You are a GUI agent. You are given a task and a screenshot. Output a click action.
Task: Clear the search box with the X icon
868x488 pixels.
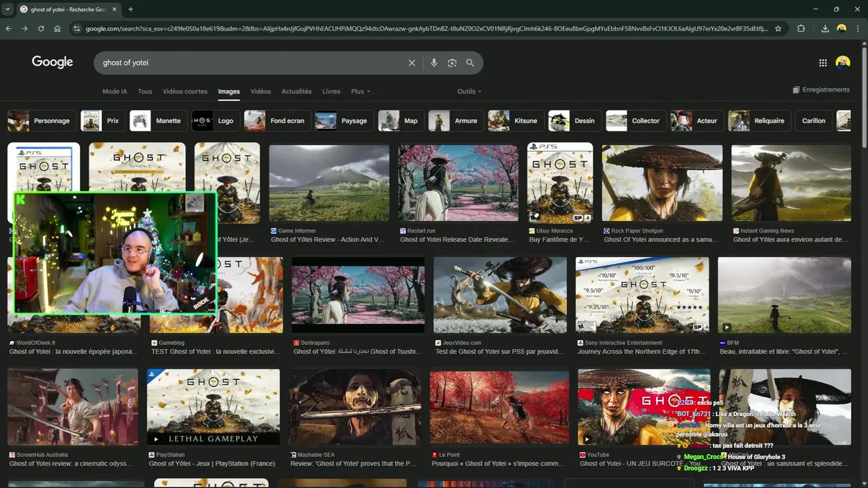pyautogui.click(x=412, y=62)
